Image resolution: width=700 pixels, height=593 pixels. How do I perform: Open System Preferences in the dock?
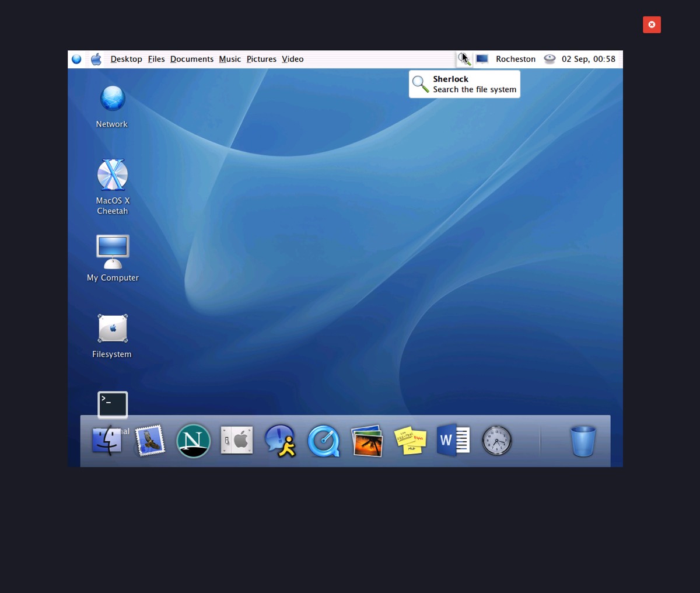tap(237, 441)
